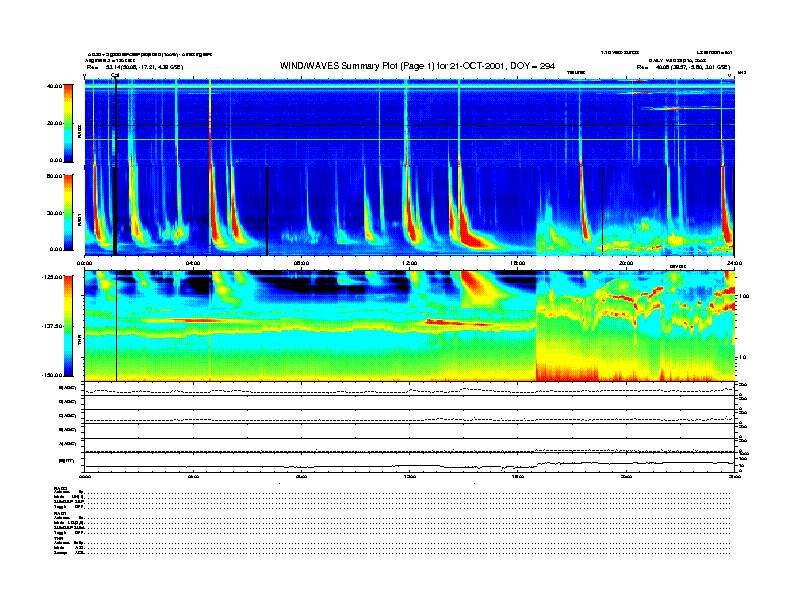Click the -150.00 label on TNR color scale
This screenshot has width=792, height=612.
coord(52,375)
